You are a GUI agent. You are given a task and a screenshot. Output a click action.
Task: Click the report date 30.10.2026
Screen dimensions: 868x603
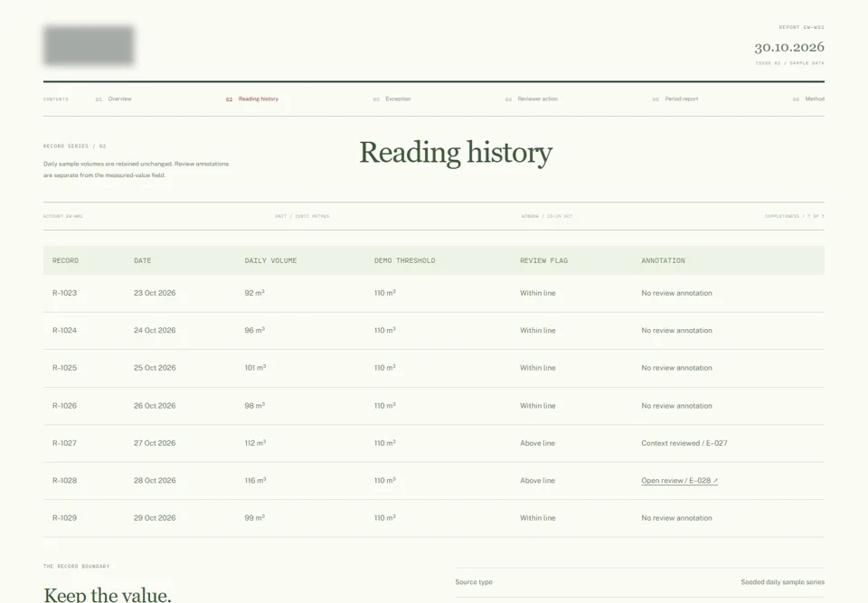788,47
